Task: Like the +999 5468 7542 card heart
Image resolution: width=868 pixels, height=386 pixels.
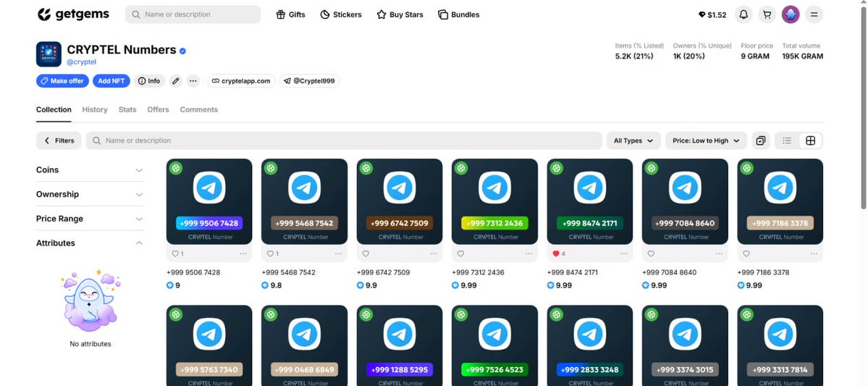Action: (x=271, y=253)
